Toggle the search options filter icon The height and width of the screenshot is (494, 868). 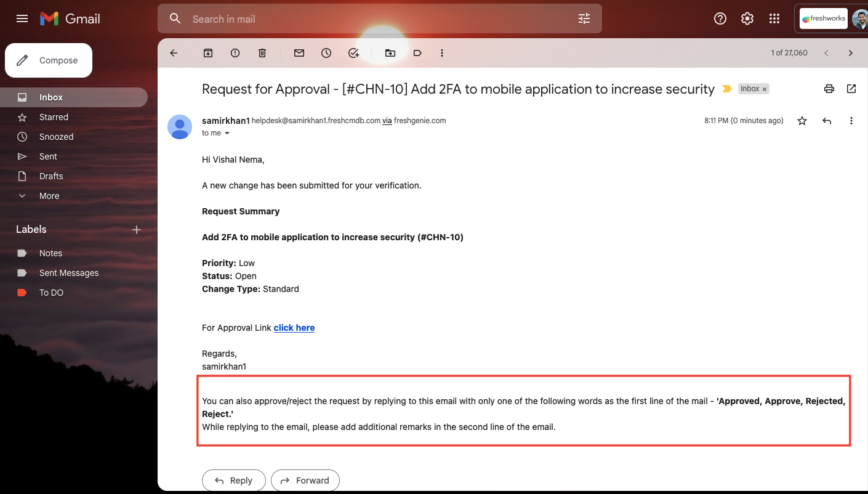point(584,19)
